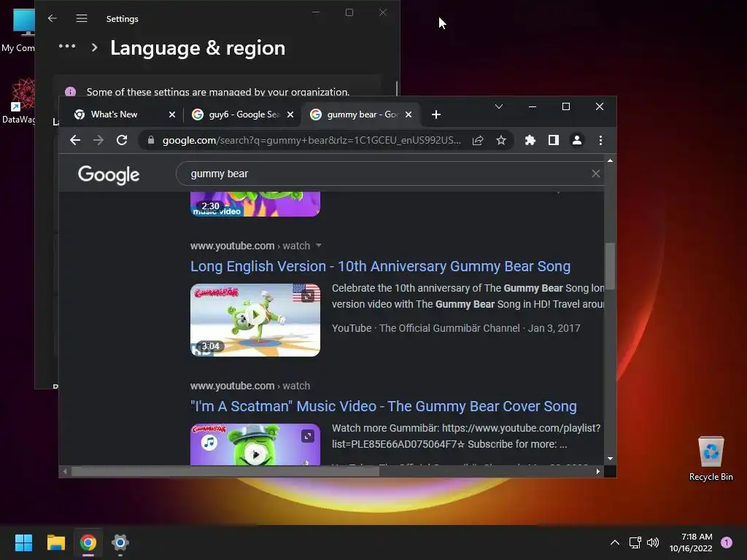Screen dimensions: 747x560
Task: Click the padlock site info icon
Action: pyautogui.click(x=151, y=140)
